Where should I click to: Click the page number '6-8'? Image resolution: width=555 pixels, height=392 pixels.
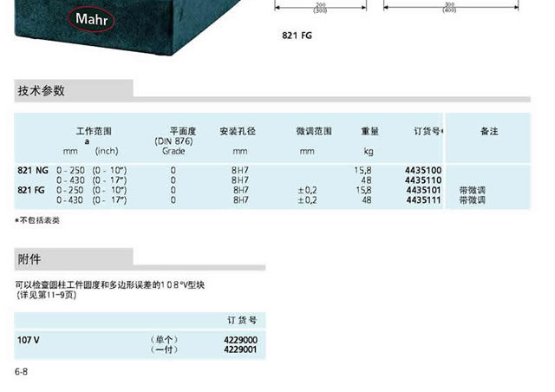pos(21,371)
